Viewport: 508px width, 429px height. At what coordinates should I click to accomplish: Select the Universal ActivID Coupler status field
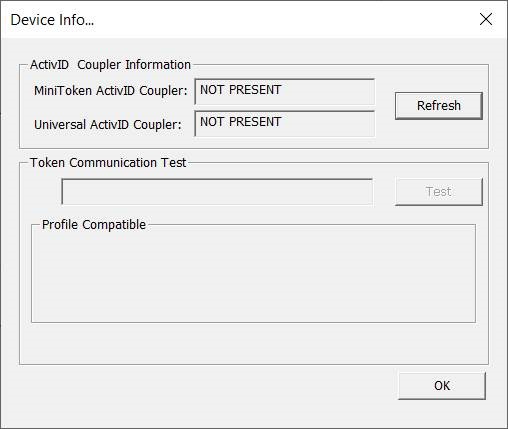point(285,124)
